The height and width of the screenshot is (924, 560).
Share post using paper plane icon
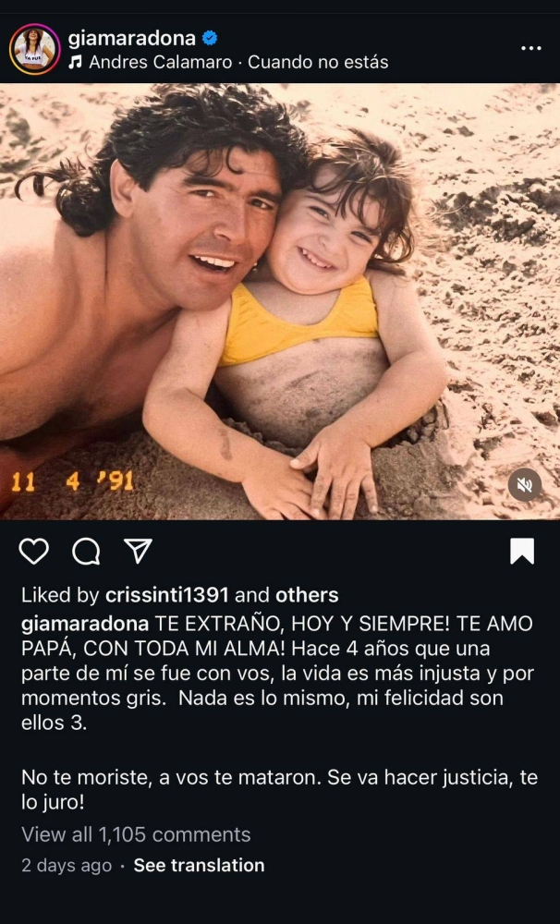coord(139,551)
